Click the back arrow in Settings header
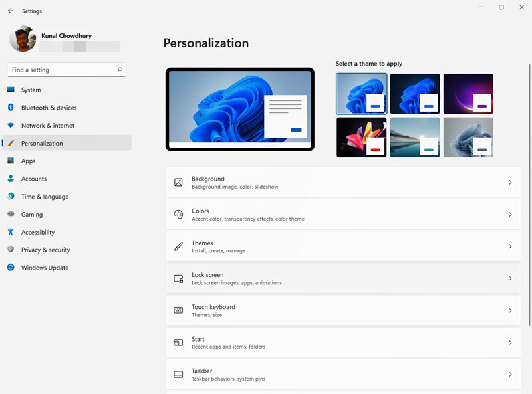Viewport: 532px width, 394px height. 11,11
